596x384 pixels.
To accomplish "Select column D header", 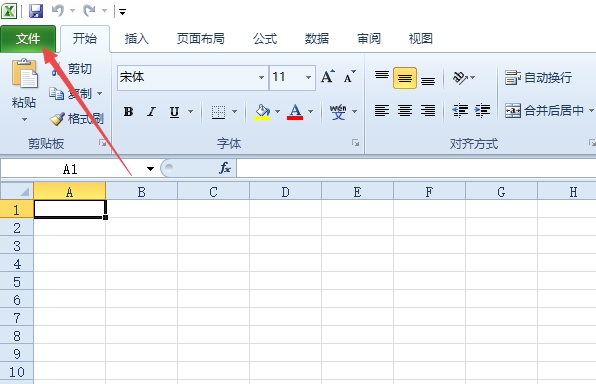I will pos(285,192).
